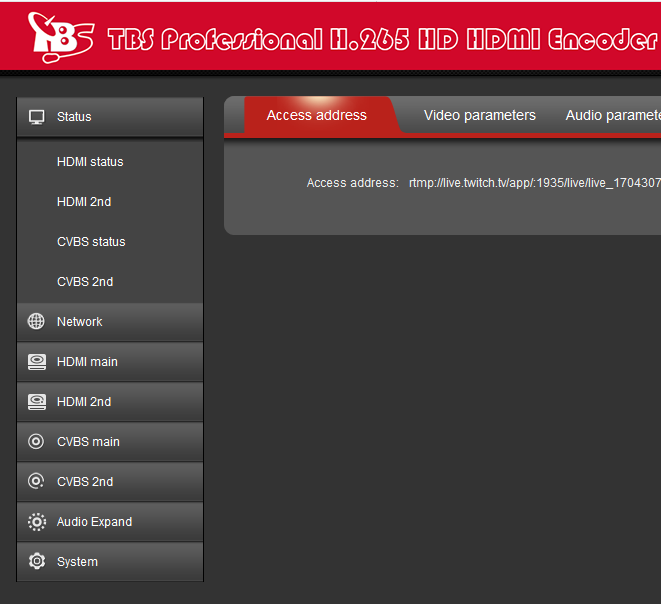The image size is (661, 604).
Task: Open the Audio Expand menu
Action: (x=110, y=521)
